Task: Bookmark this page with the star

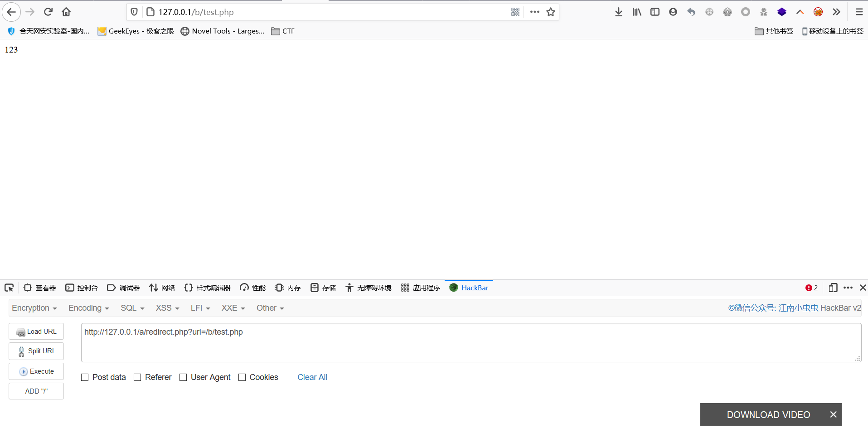Action: tap(551, 12)
